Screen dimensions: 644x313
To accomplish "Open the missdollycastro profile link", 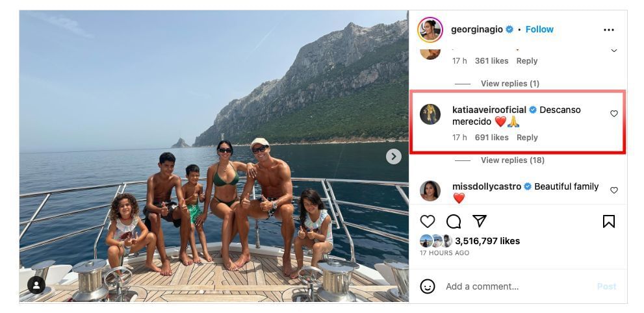I will (x=486, y=186).
